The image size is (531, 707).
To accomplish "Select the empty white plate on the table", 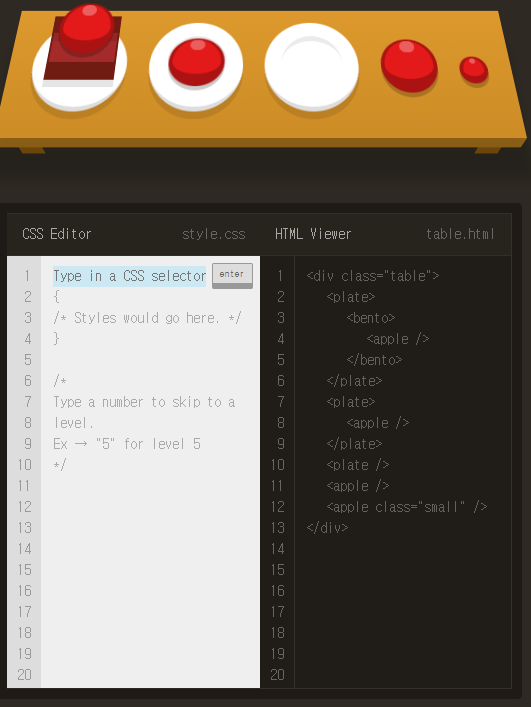I will (311, 67).
